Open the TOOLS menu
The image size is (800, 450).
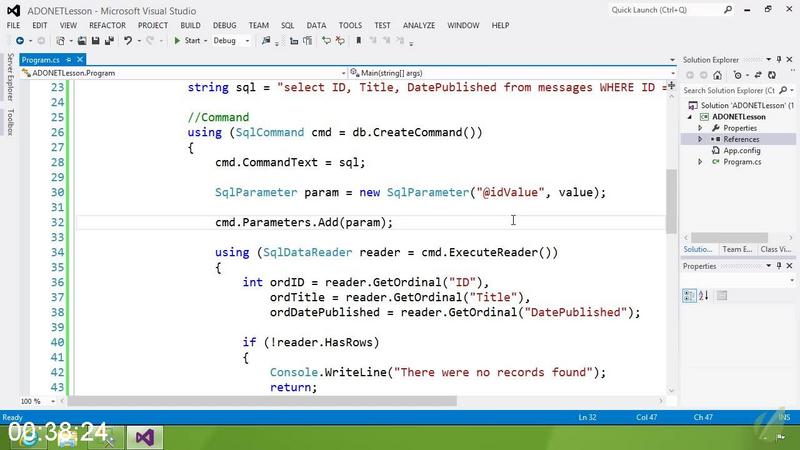click(350, 25)
